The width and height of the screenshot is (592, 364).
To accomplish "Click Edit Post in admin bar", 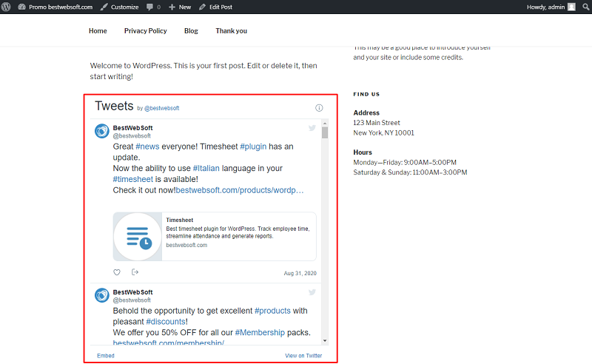I will (x=215, y=7).
